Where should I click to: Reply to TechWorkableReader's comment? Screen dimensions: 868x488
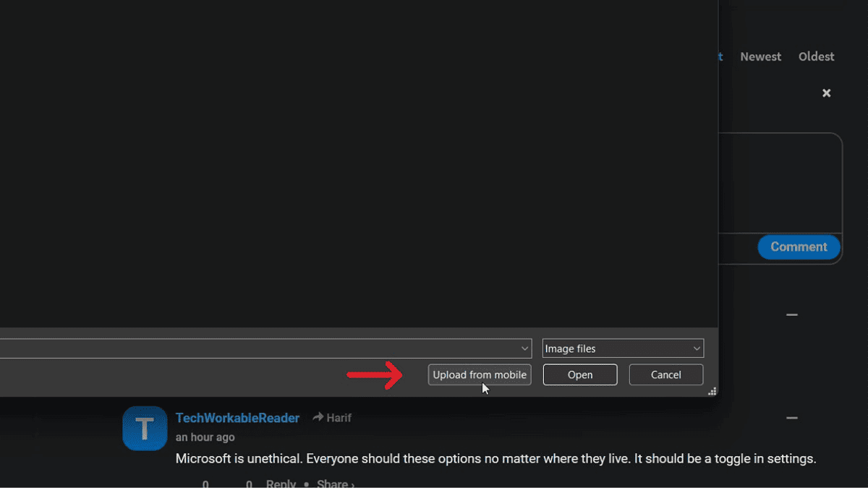[281, 483]
